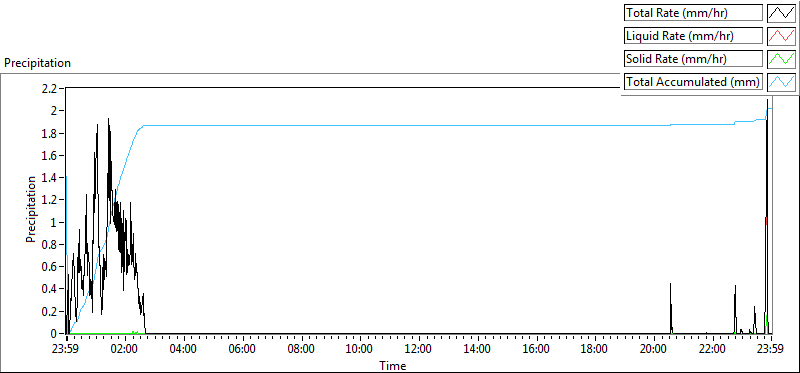Viewport: 800px width, 373px height.
Task: Click the Total Accumulated blue line icon
Action: pos(782,82)
